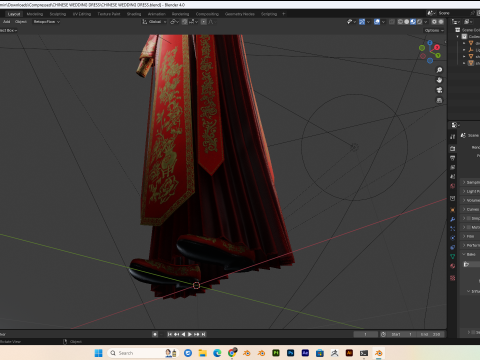Open Photoshop from the taskbar

point(291,353)
